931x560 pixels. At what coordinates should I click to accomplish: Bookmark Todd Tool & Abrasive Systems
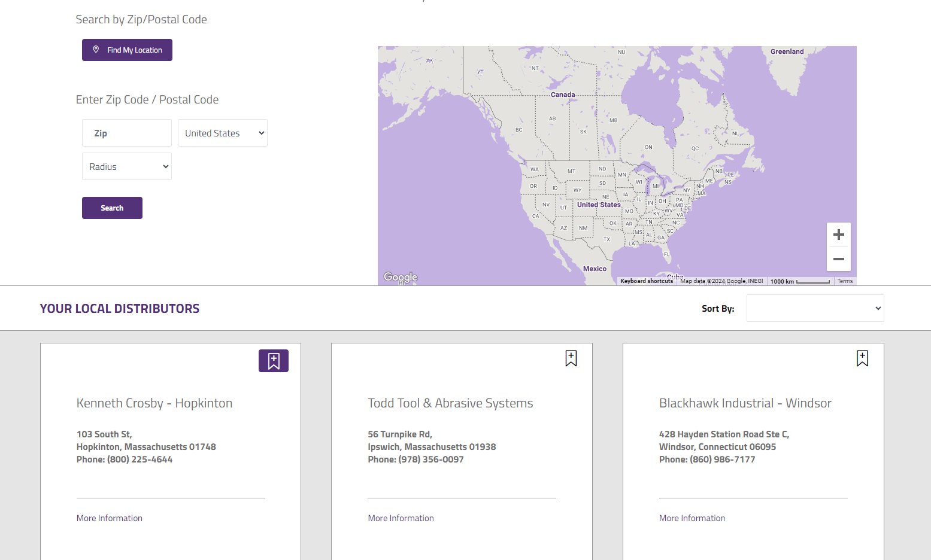[x=571, y=358]
